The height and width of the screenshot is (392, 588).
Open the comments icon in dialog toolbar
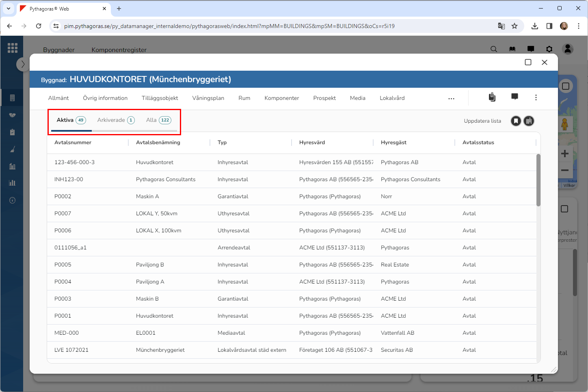coord(514,97)
